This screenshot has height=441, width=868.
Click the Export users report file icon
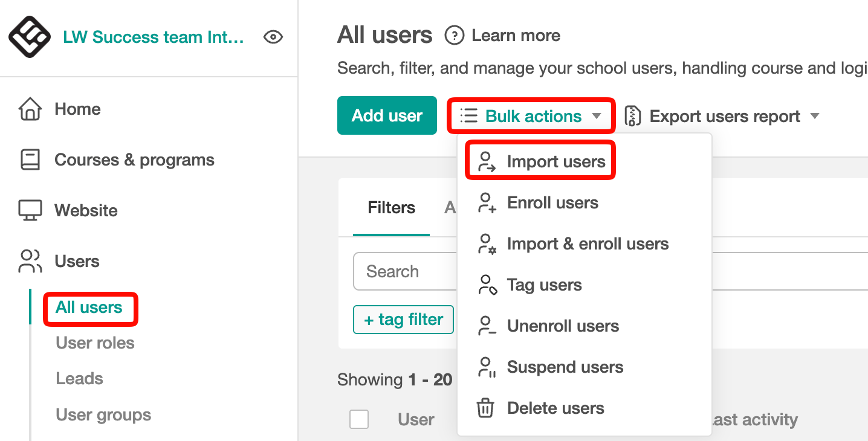coord(632,116)
